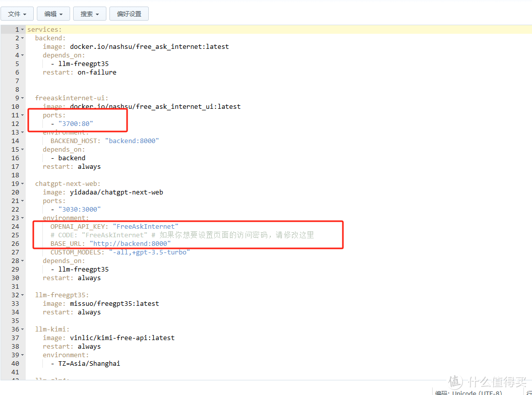
Task: Fold the ports section at line 11
Action: tap(23, 115)
